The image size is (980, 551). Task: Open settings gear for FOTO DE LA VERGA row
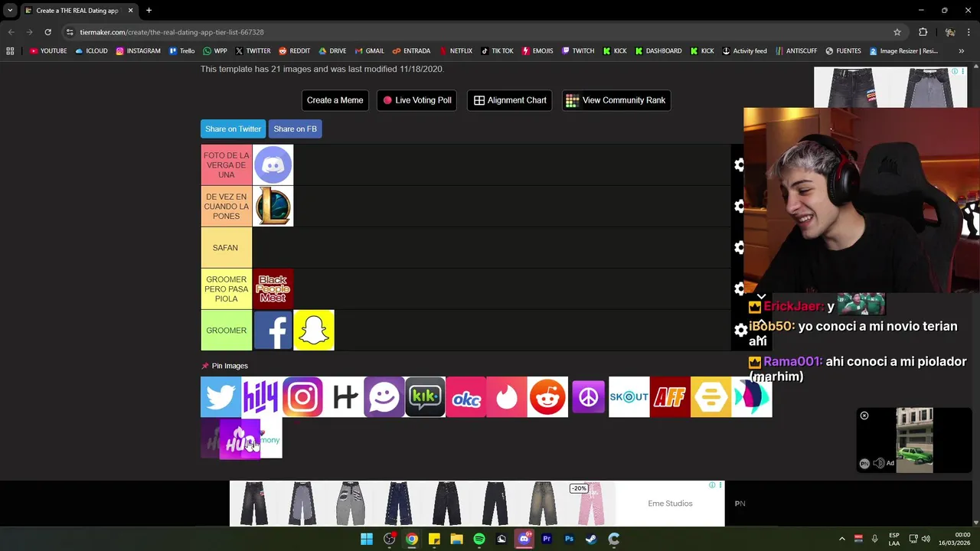tap(740, 165)
